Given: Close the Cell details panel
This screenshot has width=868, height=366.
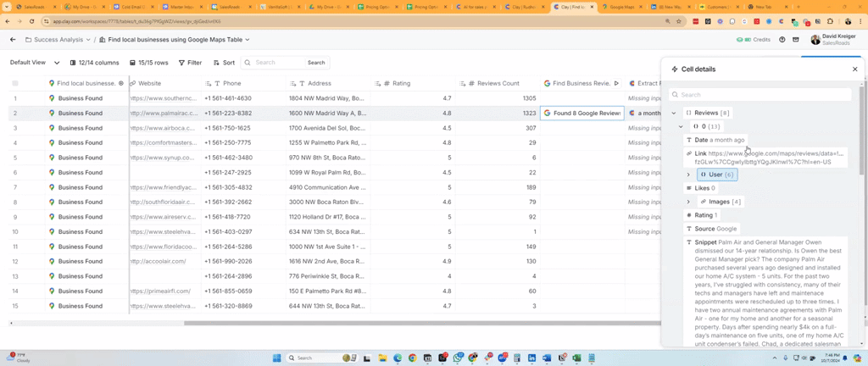Looking at the screenshot, I should [854, 69].
